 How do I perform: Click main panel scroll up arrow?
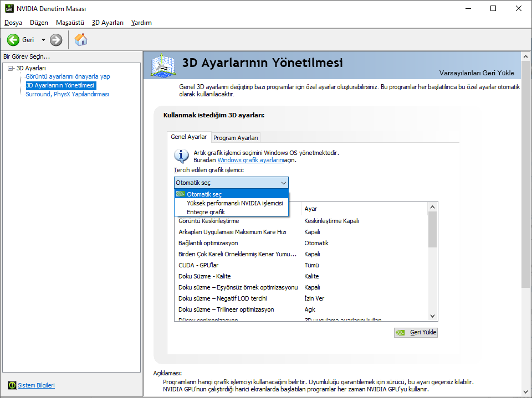[x=525, y=56]
